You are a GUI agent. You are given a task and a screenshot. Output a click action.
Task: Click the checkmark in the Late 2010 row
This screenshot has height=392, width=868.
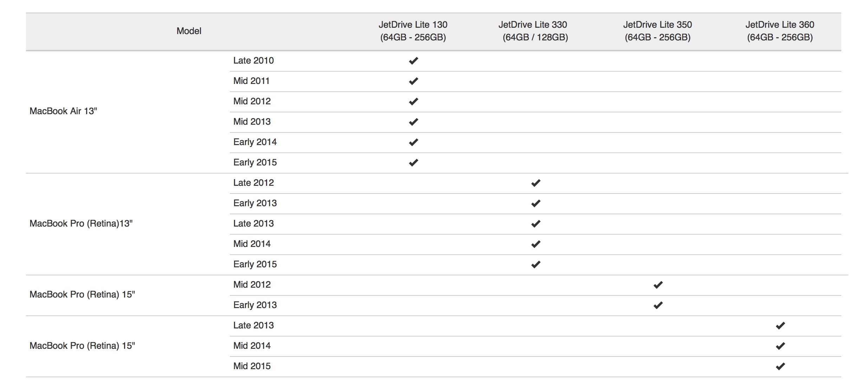tap(413, 61)
